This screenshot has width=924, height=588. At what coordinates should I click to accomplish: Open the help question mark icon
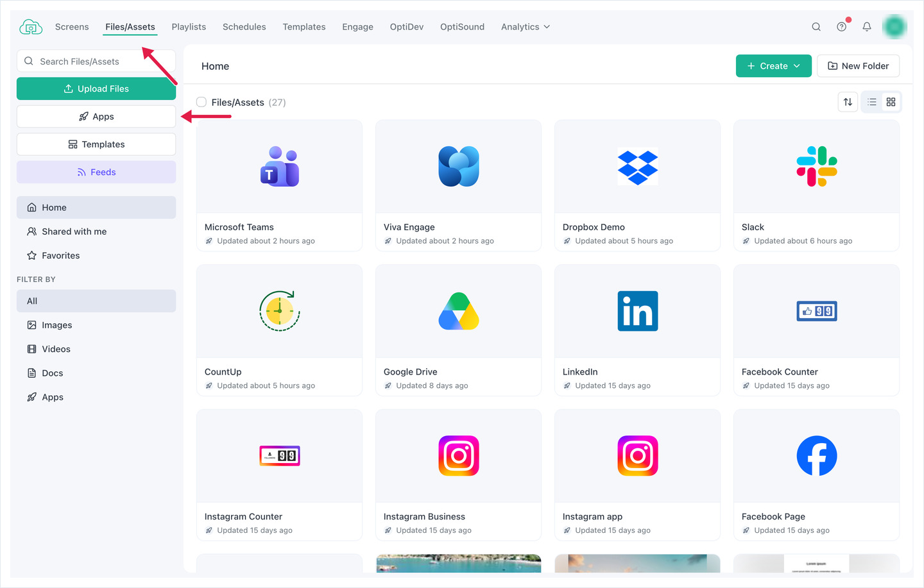842,27
